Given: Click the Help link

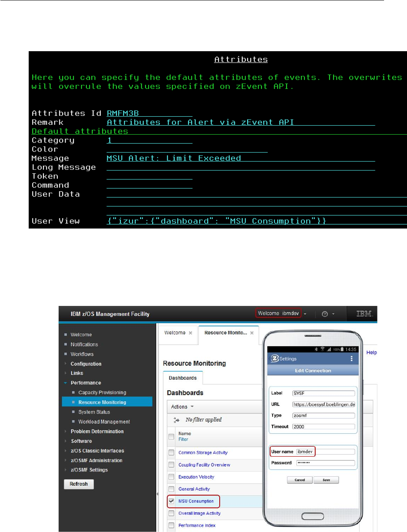Looking at the screenshot, I should click(x=372, y=353).
